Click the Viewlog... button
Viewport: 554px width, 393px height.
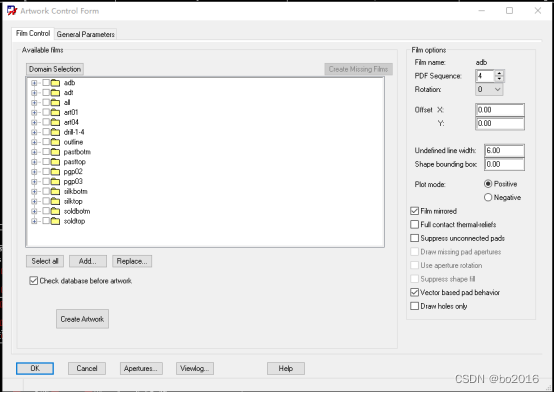195,369
